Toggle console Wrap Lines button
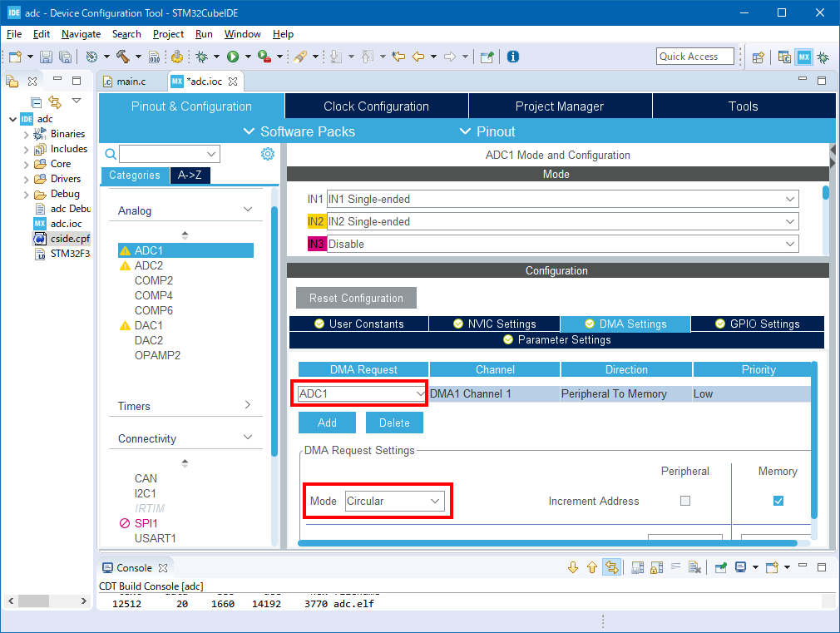Screen dimensions: 840x633 675,567
